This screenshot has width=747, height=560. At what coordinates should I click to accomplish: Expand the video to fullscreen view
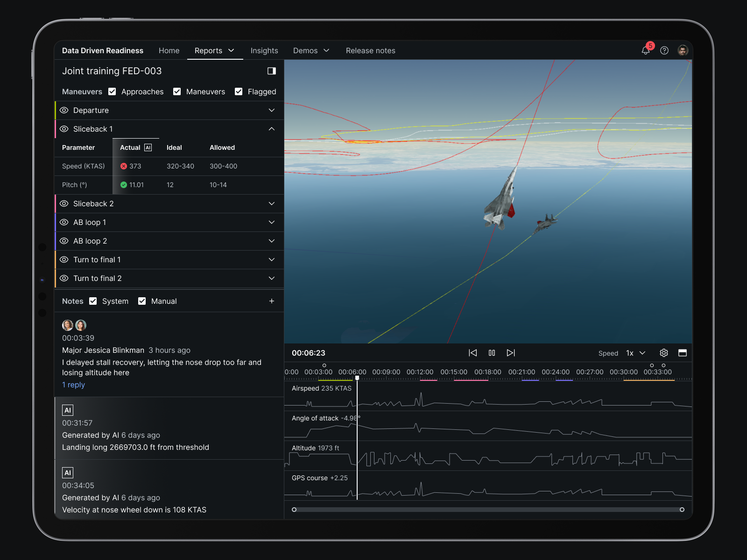(683, 353)
